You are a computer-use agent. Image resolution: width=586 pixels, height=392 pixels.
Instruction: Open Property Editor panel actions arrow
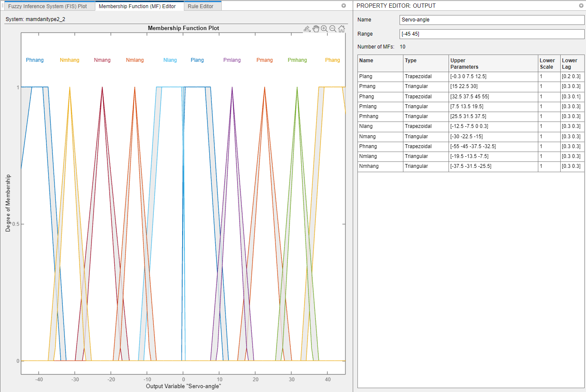[581, 6]
